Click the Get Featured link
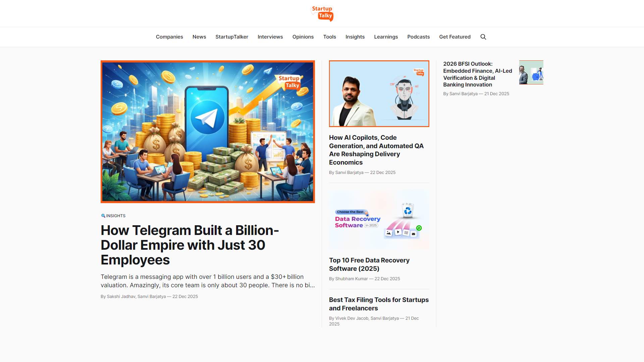Image resolution: width=644 pixels, height=362 pixels. tap(455, 37)
